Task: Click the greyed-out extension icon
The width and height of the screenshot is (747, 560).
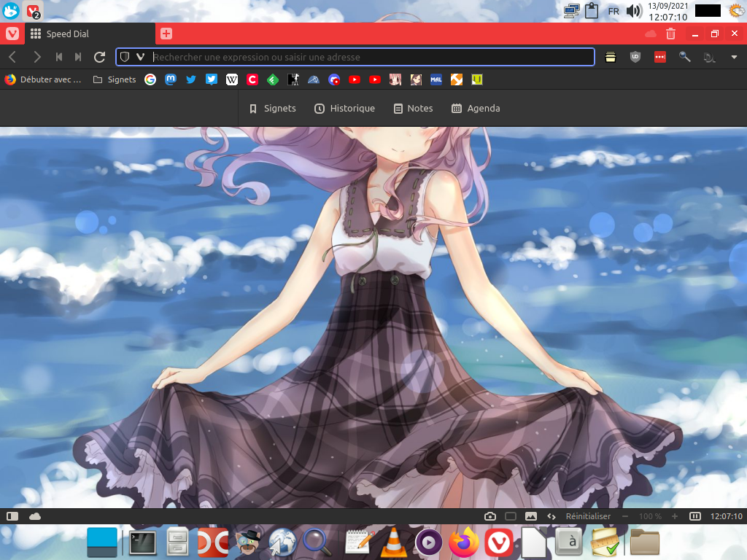Action: point(709,57)
